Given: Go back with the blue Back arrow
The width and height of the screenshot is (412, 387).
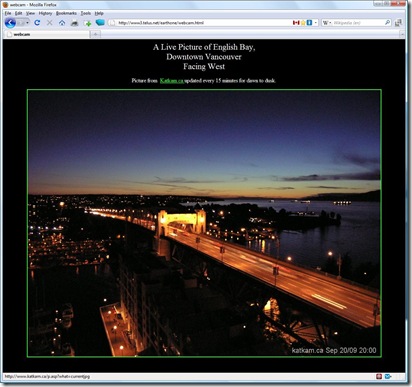Looking at the screenshot, I should (10, 23).
